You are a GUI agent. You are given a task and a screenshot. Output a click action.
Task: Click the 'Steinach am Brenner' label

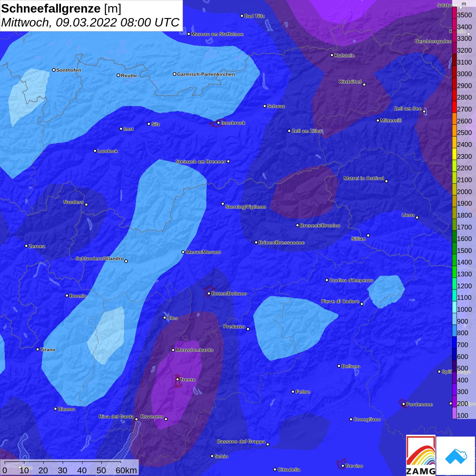(201, 161)
